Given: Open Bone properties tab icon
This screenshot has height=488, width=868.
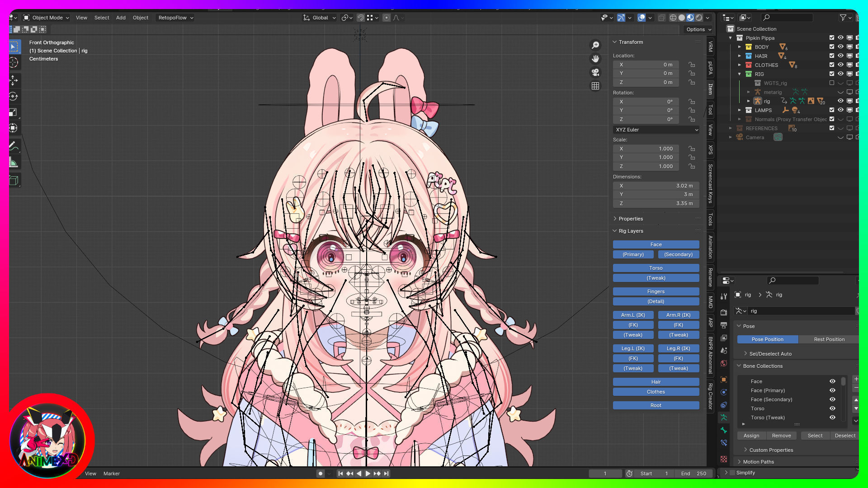Looking at the screenshot, I should coord(724,430).
